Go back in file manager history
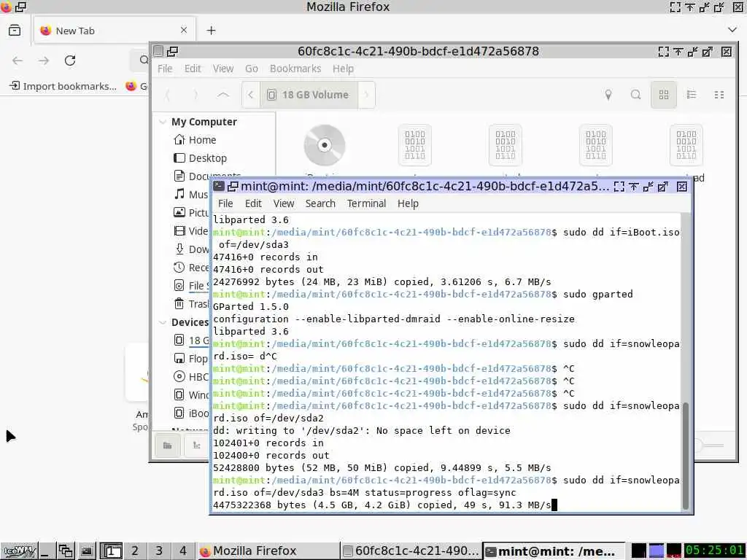This screenshot has width=747, height=560. click(167, 95)
